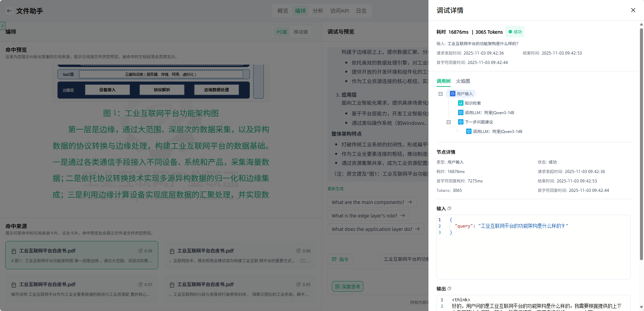Image resolution: width=644 pixels, height=311 pixels.
Task: Click the back arrow beside 文件助手
Action: pos(9,11)
